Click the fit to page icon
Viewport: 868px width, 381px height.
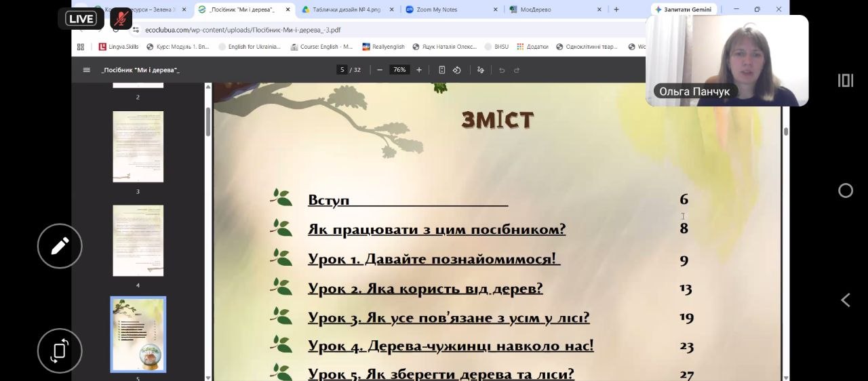[x=442, y=70]
